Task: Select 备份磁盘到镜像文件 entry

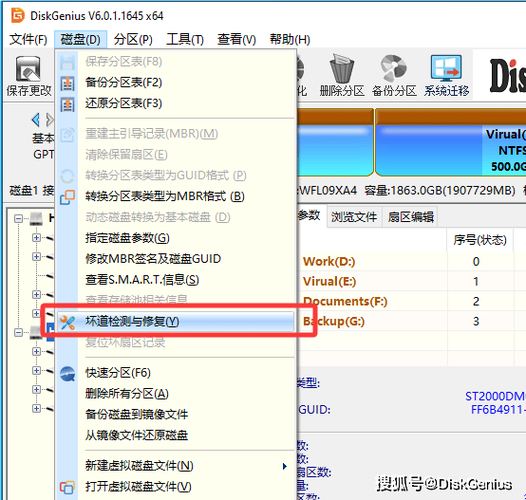Action: click(x=176, y=414)
